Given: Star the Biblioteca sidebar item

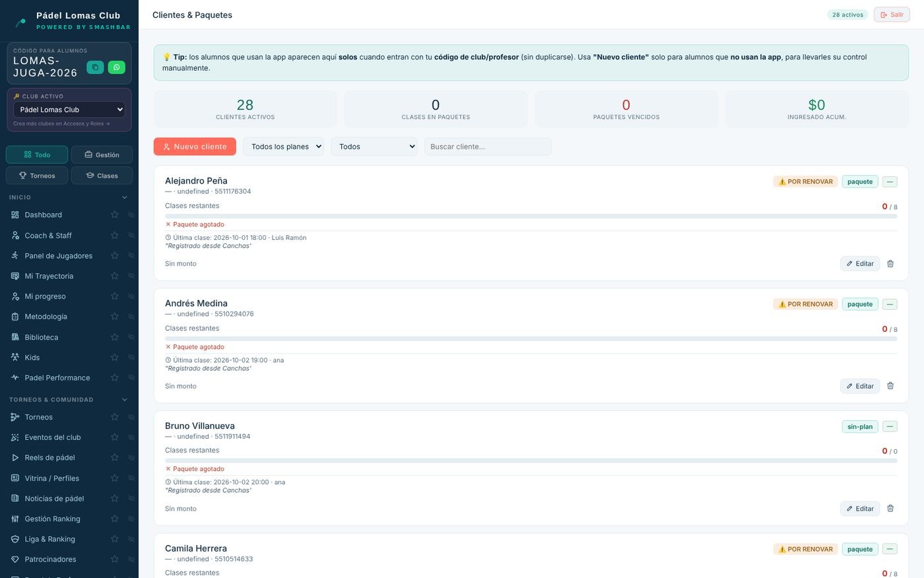Looking at the screenshot, I should pos(114,337).
